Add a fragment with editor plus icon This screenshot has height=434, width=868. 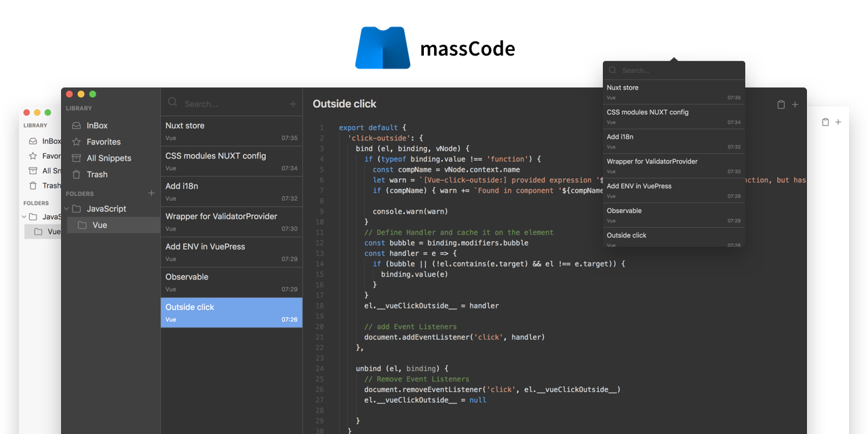click(795, 104)
